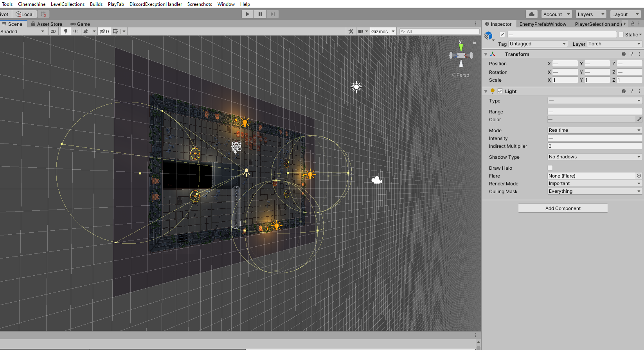The width and height of the screenshot is (644, 350).
Task: Toggle 2D view mode
Action: [53, 31]
